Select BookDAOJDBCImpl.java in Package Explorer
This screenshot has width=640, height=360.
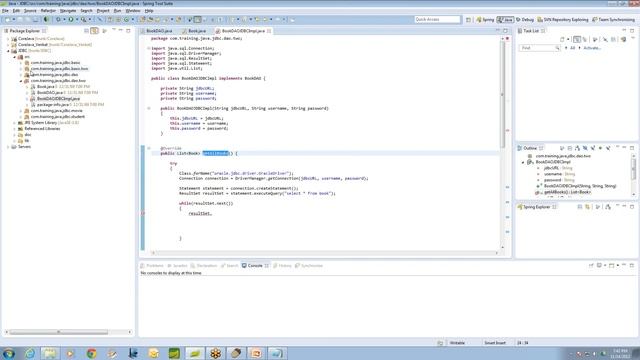[x=58, y=99]
